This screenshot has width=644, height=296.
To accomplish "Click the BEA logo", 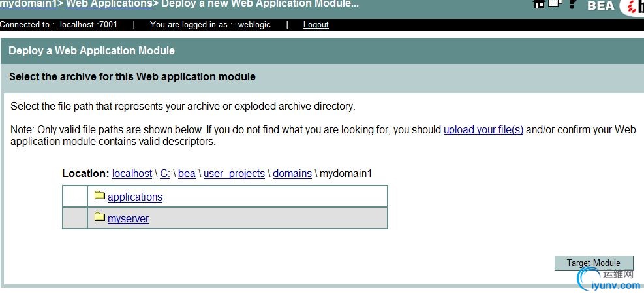I will click(x=601, y=5).
